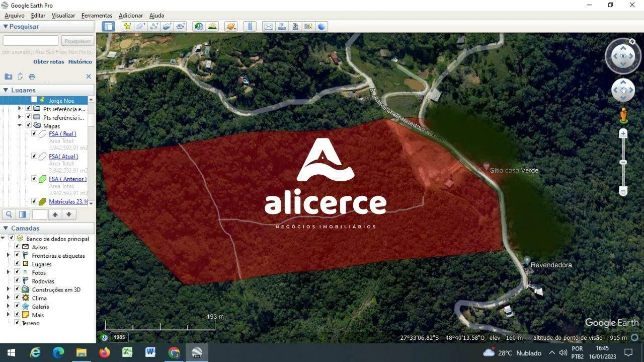Viewport: 644px width, 362px height.
Task: Disable the Rodovias layer checkbox
Action: click(x=17, y=281)
